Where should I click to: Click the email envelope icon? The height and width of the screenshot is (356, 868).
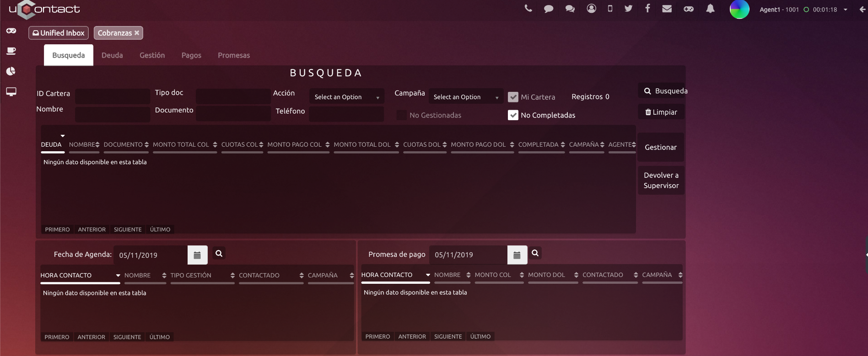[667, 9]
